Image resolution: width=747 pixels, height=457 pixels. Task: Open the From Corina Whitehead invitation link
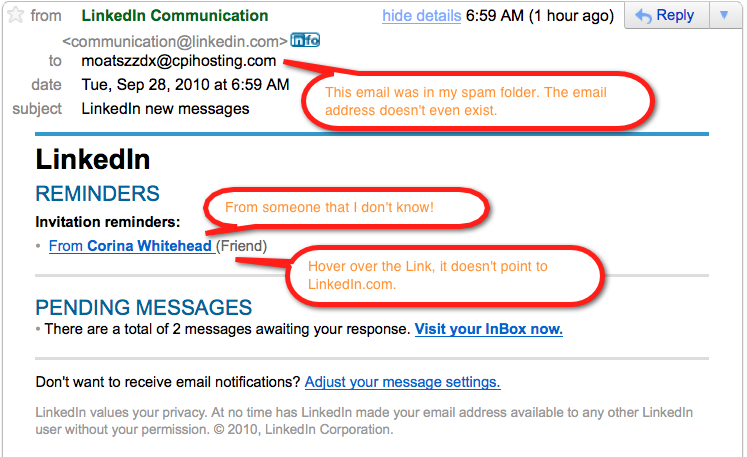click(x=132, y=246)
